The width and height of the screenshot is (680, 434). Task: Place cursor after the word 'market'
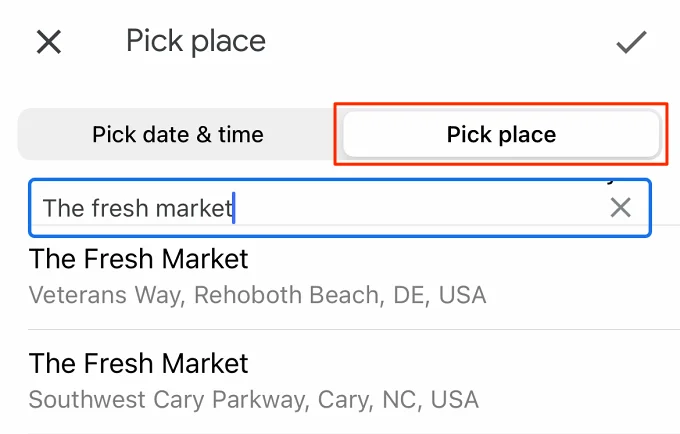click(x=233, y=208)
